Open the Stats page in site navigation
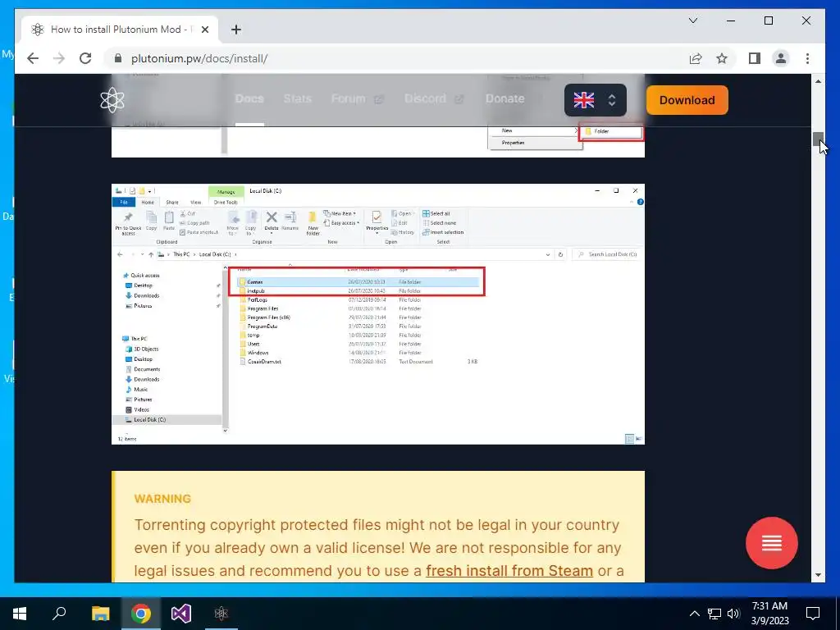 pos(297,98)
